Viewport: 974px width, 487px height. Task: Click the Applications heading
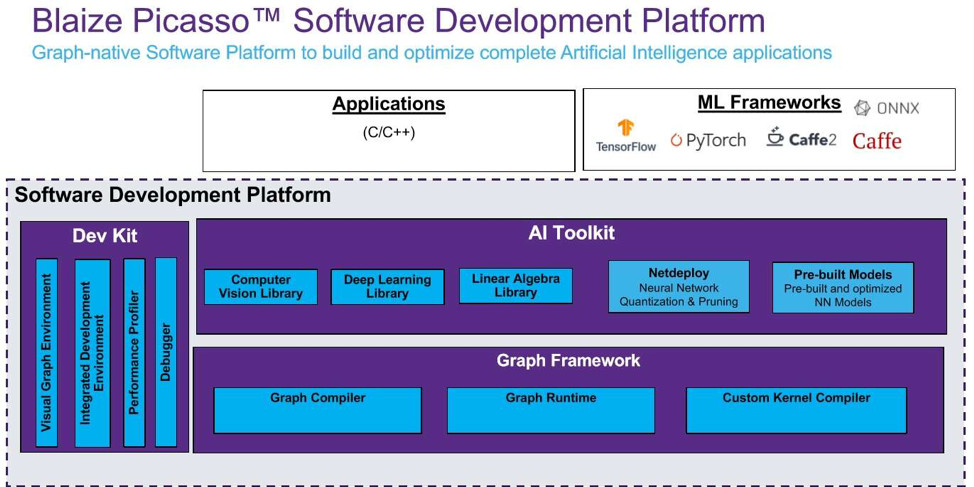389,104
